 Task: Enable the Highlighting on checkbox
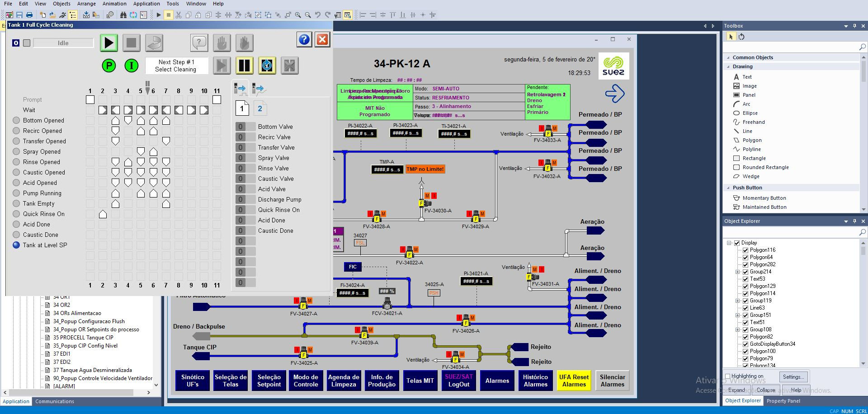(x=727, y=376)
